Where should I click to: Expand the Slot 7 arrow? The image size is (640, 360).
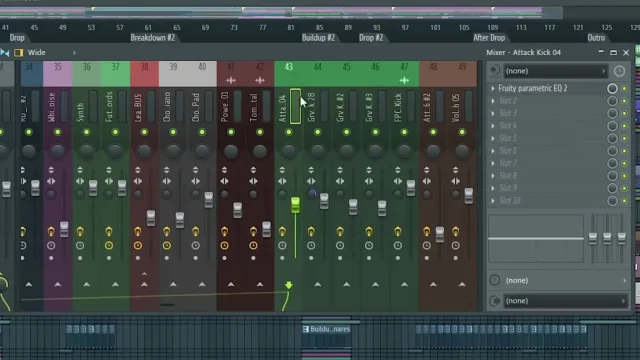[493, 163]
